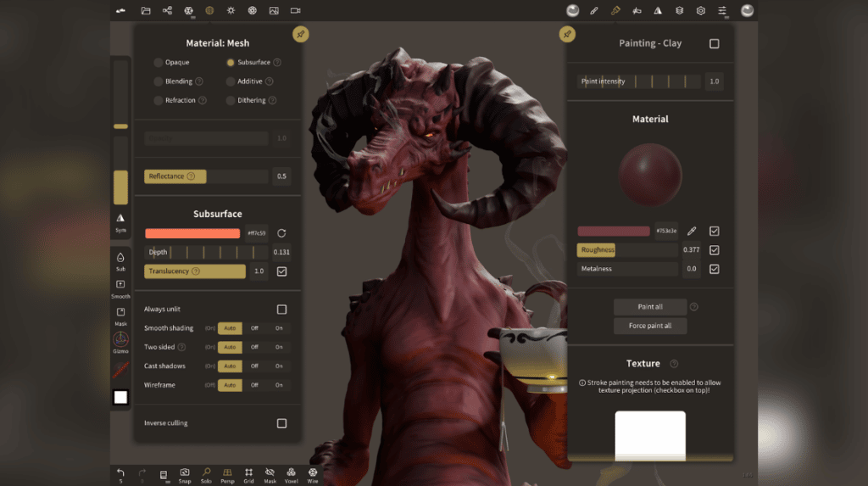Open the Layers stack menu
Screen dimensions: 868x486
pyautogui.click(x=679, y=10)
